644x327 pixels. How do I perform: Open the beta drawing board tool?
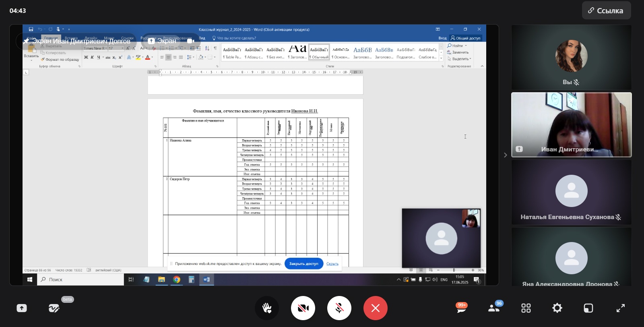(x=54, y=308)
